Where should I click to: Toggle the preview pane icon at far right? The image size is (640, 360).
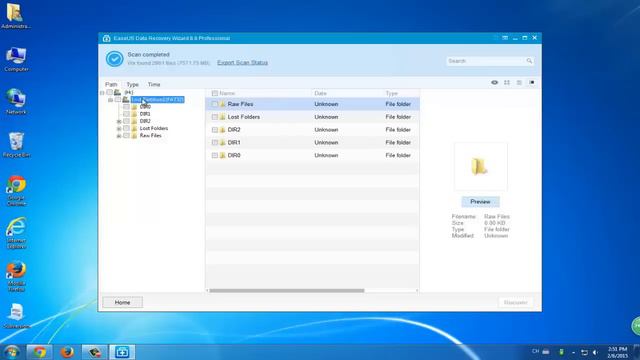tap(531, 82)
